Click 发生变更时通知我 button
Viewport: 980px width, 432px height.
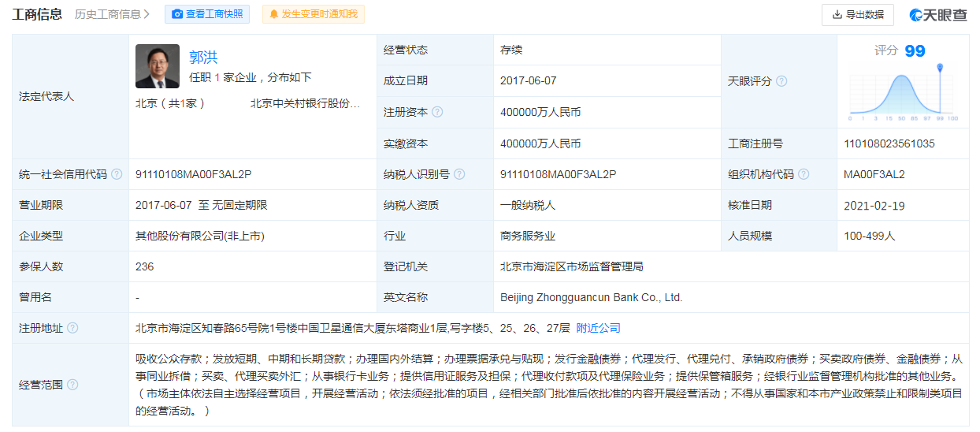pyautogui.click(x=313, y=14)
